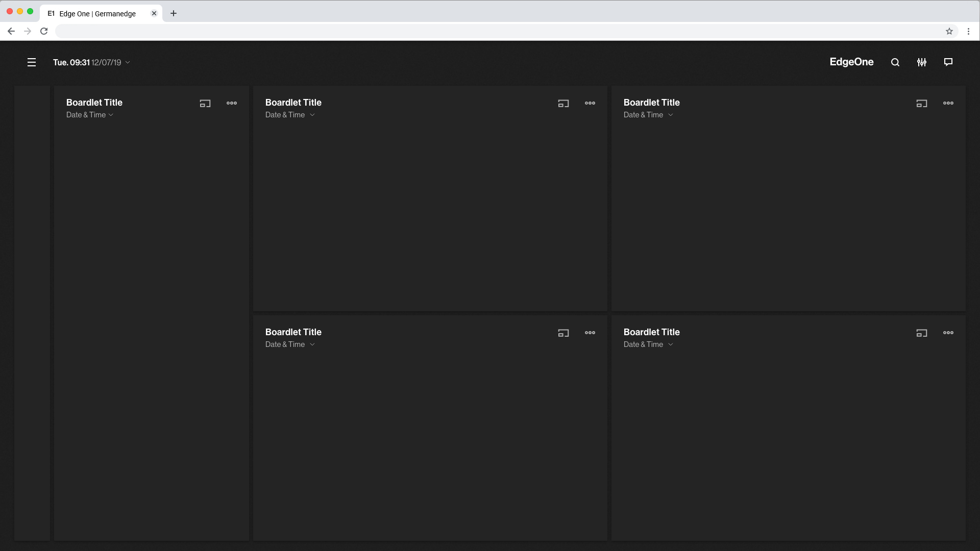Screen dimensions: 980x551
Task: Click cast icon on left tall boardlet
Action: 205,103
